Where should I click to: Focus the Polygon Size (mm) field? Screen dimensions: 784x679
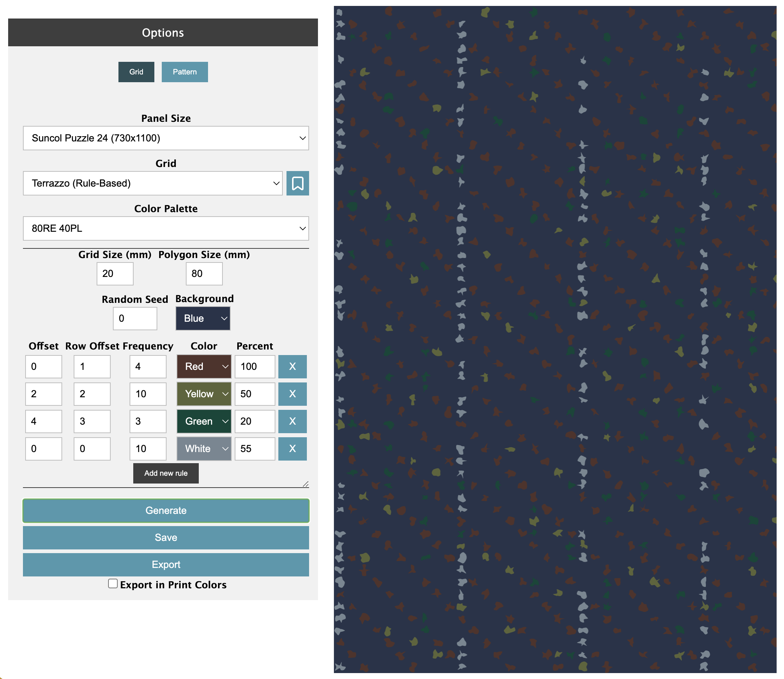pyautogui.click(x=204, y=274)
